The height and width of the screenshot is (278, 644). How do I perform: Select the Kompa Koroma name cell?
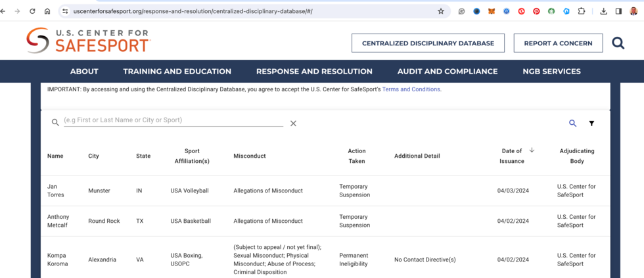click(57, 260)
